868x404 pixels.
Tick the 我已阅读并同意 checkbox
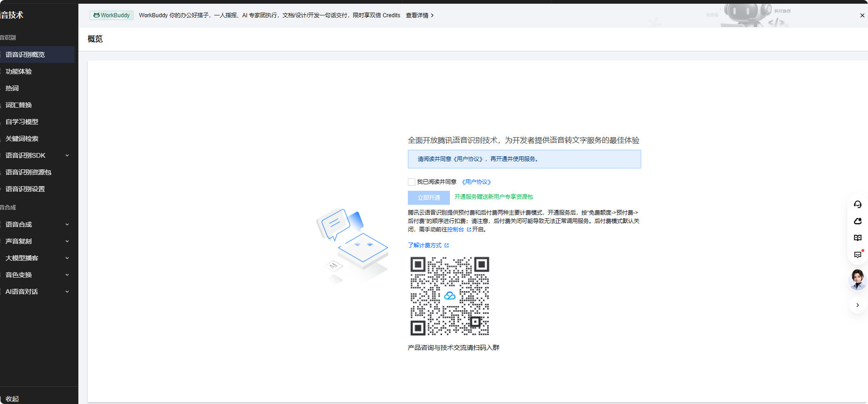[x=412, y=182]
